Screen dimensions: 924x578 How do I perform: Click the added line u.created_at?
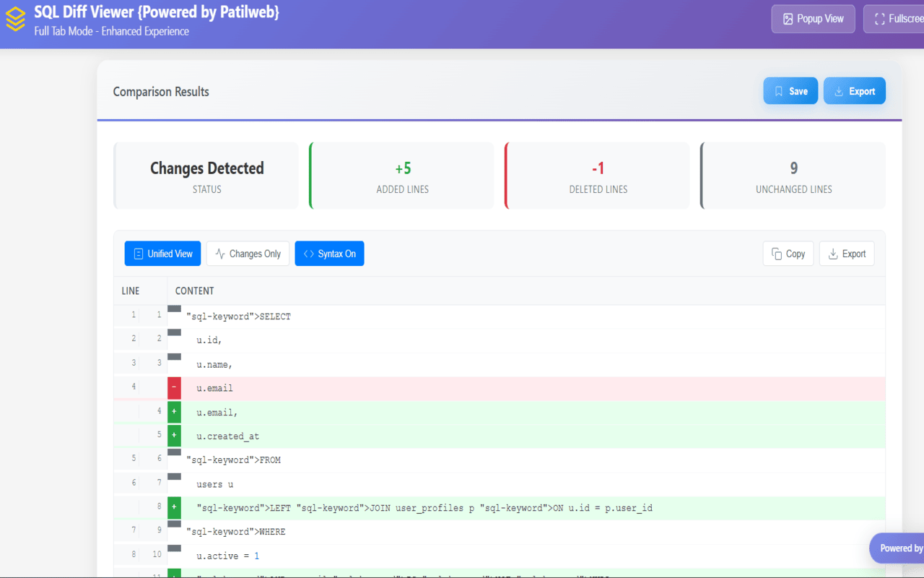click(x=227, y=436)
